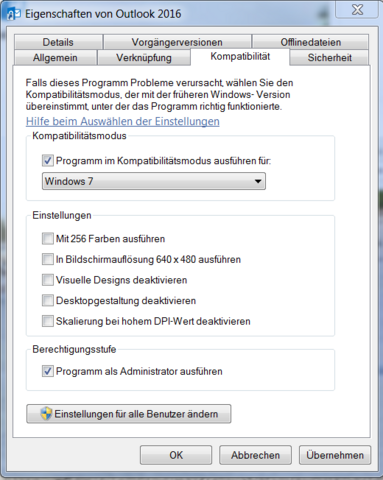Switch to the Vorgängerversionen tab

177,42
